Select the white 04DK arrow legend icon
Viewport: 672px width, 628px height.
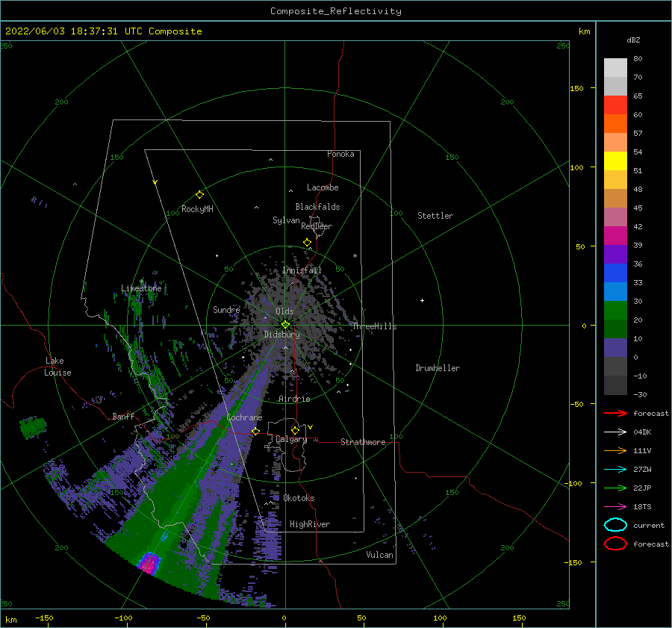click(615, 432)
